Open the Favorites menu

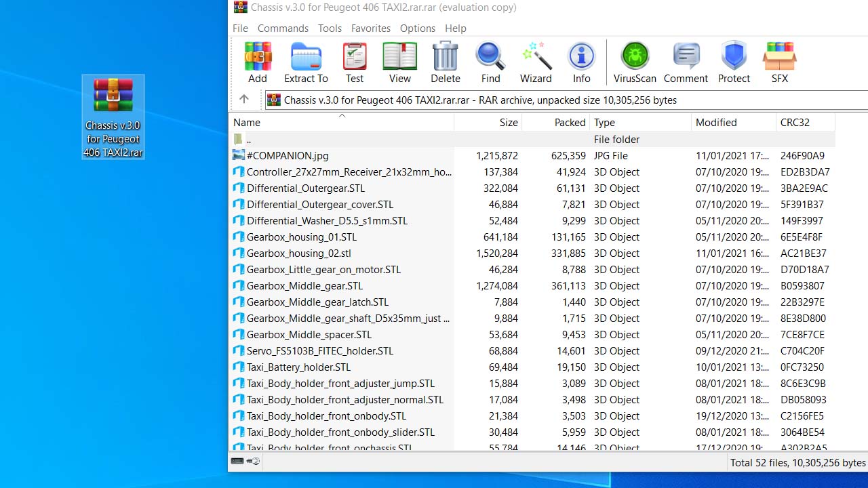[370, 28]
